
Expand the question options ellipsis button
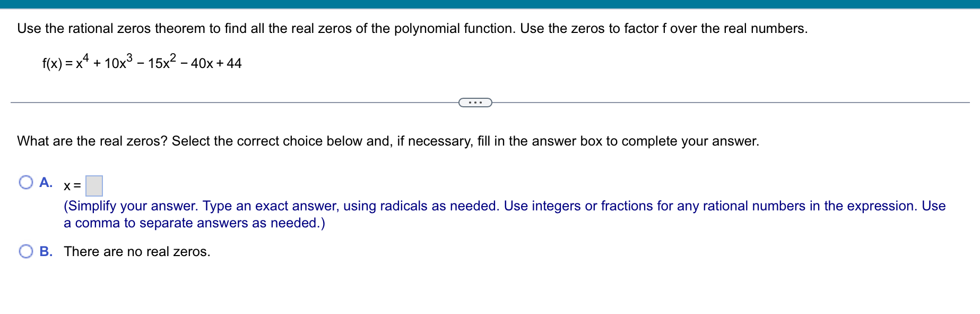click(475, 101)
